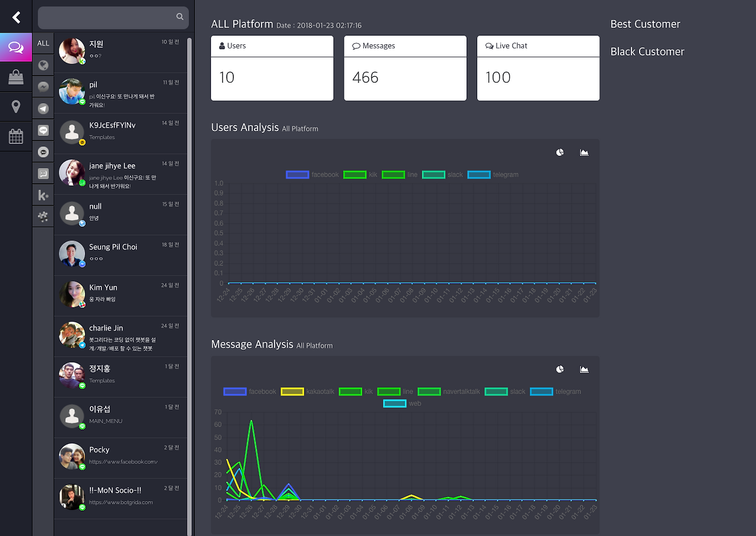Filter chats by Kik platform
This screenshot has height=536, width=756.
(43, 195)
